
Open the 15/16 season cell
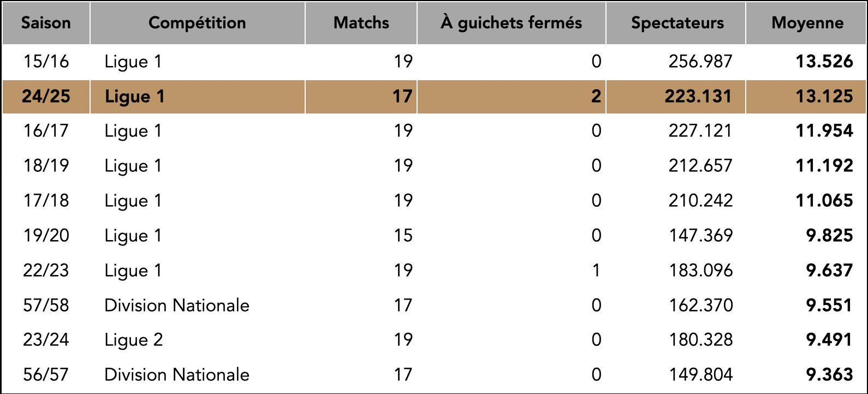click(46, 61)
